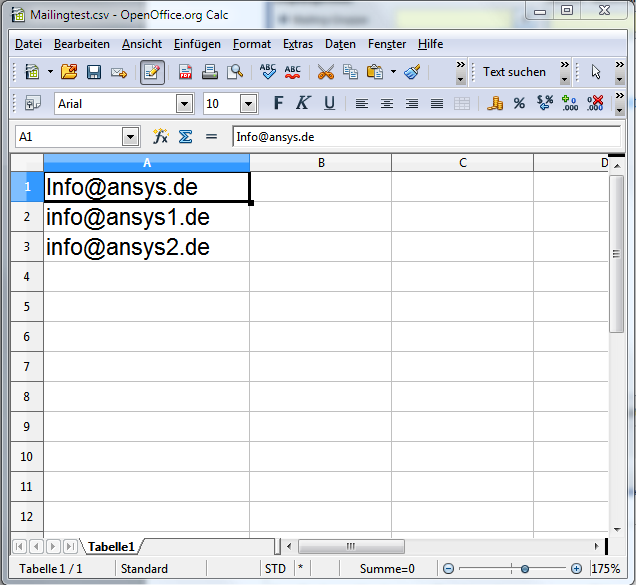
Task: Adjust the zoom slider in status bar
Action: click(524, 569)
